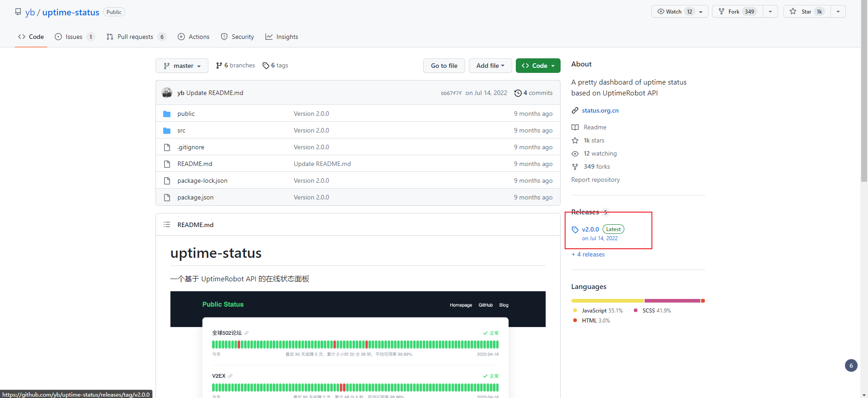
Task: View the 12 watching link
Action: [x=600, y=153]
